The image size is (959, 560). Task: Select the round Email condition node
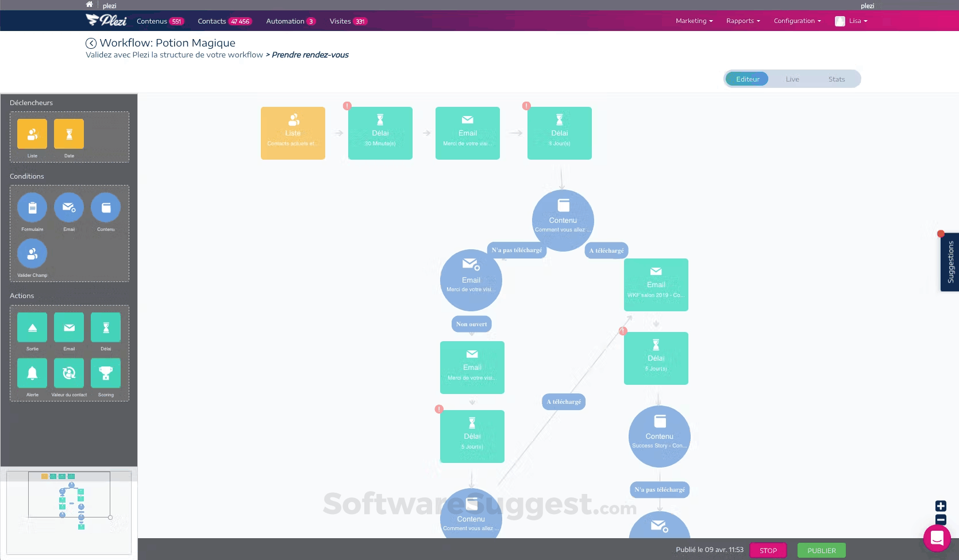471,280
